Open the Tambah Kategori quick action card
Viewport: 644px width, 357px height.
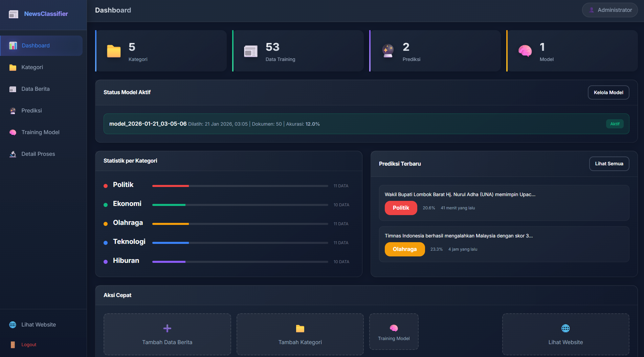tap(300, 334)
